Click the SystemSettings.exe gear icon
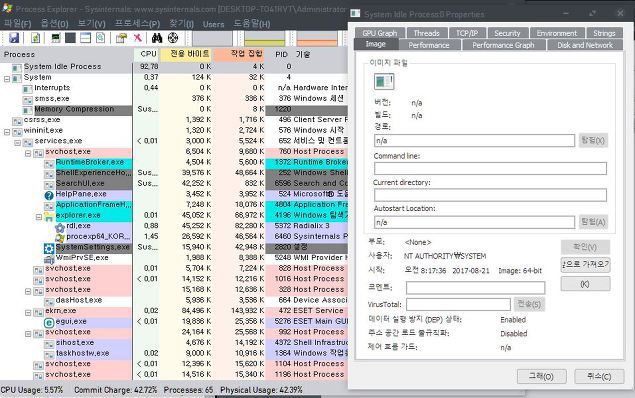The width and height of the screenshot is (635, 398). click(49, 248)
